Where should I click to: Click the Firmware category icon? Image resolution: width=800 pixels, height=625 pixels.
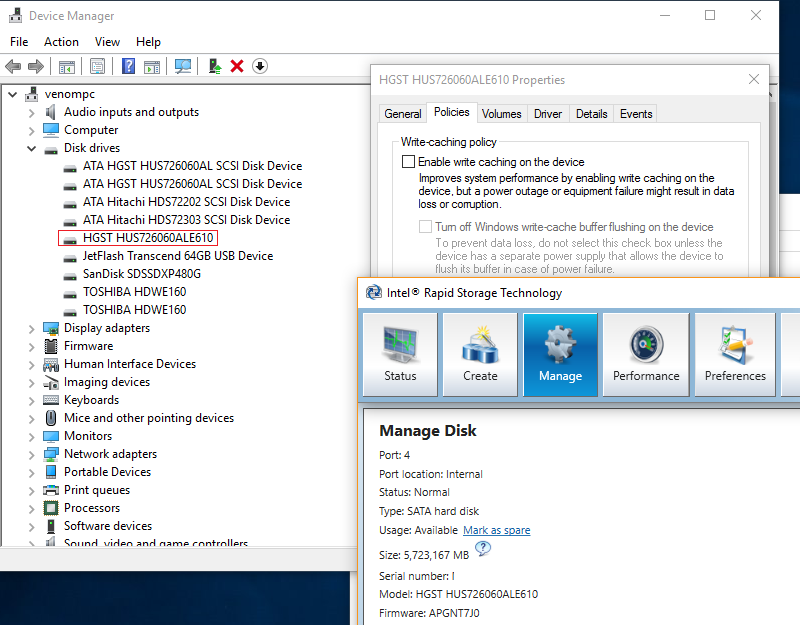pyautogui.click(x=51, y=346)
